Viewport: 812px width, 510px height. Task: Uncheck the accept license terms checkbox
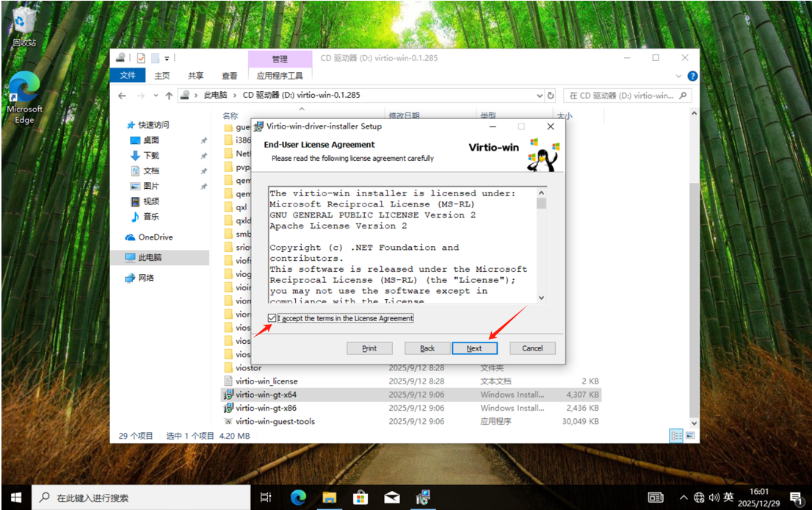tap(272, 318)
